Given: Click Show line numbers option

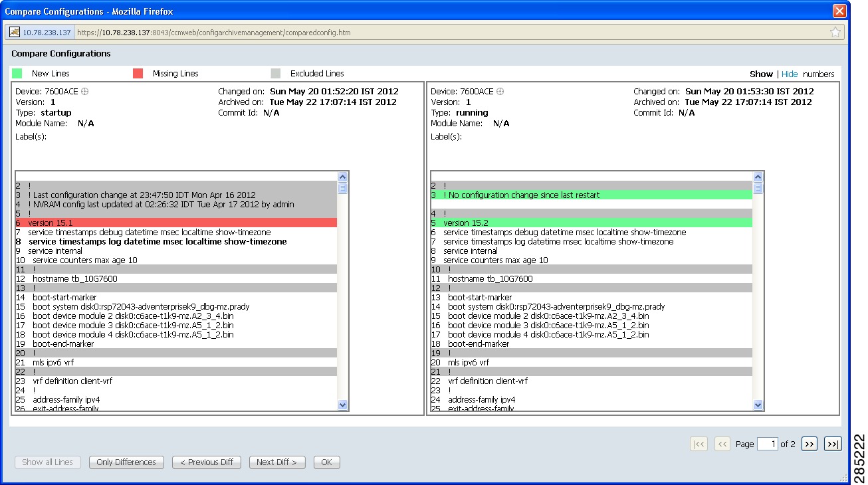Looking at the screenshot, I should click(761, 74).
